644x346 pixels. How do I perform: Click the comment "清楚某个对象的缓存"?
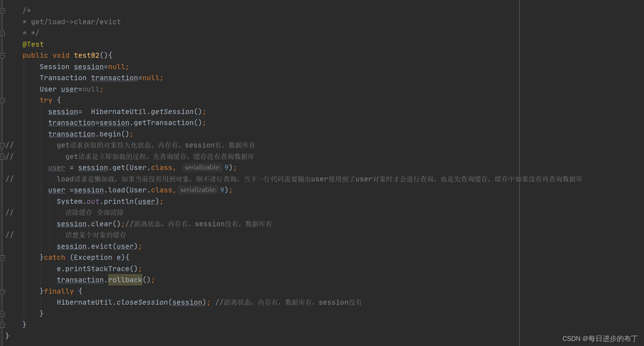click(96, 235)
